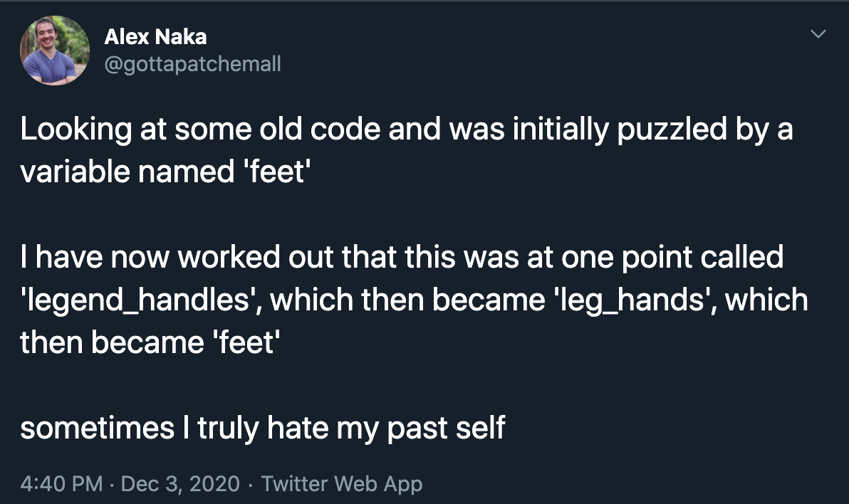
Task: Click the dot separator before Twitter Web App
Action: (x=251, y=485)
